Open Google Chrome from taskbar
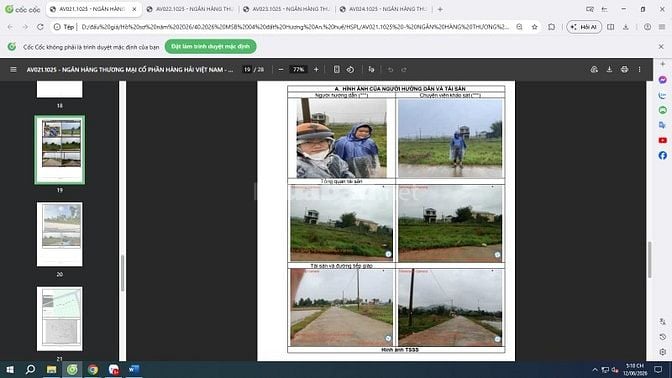672x378 pixels. 93,369
